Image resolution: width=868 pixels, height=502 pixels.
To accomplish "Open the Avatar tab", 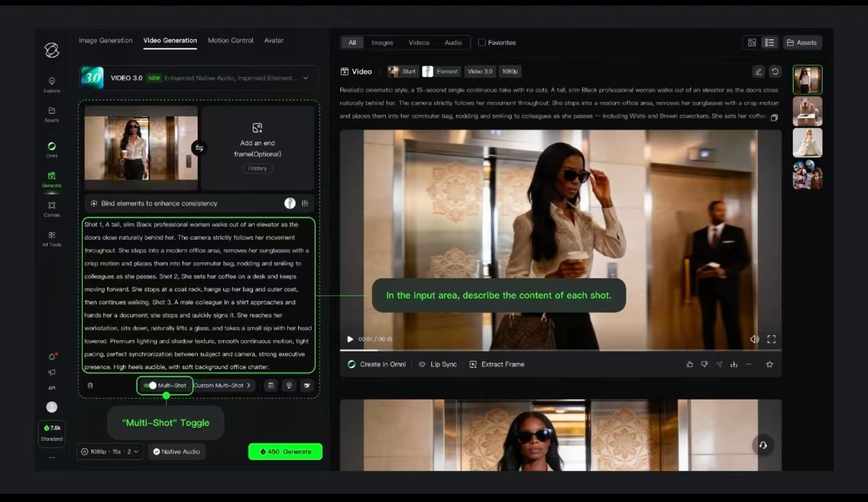I will pos(274,40).
